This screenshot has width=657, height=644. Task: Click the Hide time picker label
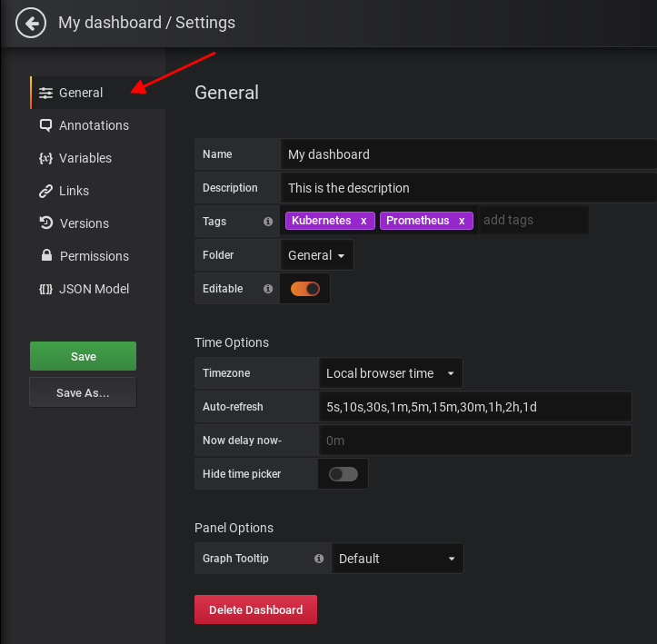point(242,474)
